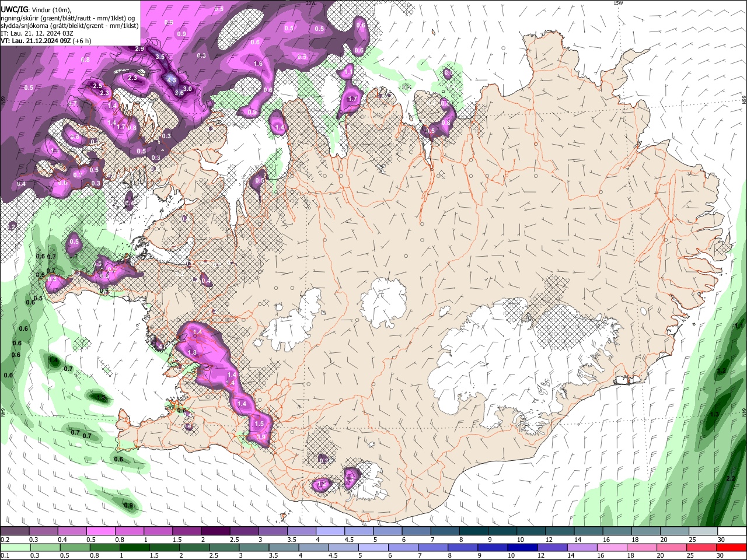The width and height of the screenshot is (747, 560).
Task: Pick the lower legend swatch between 3.5 and 4
Action: click(x=284, y=548)
